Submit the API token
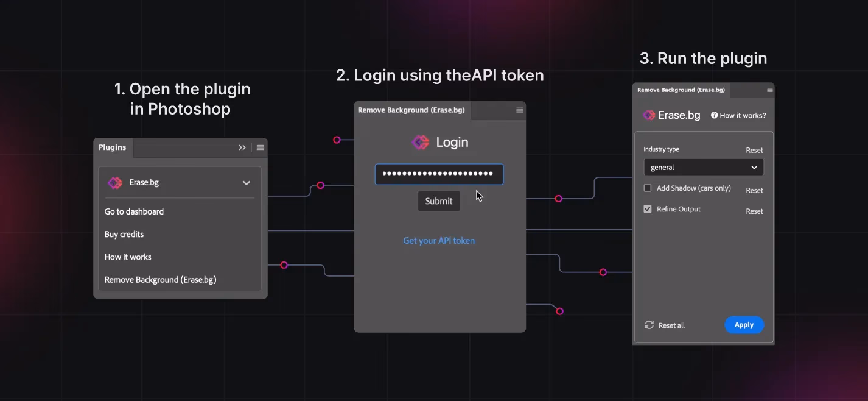Screen dimensions: 868x401 coord(439,201)
